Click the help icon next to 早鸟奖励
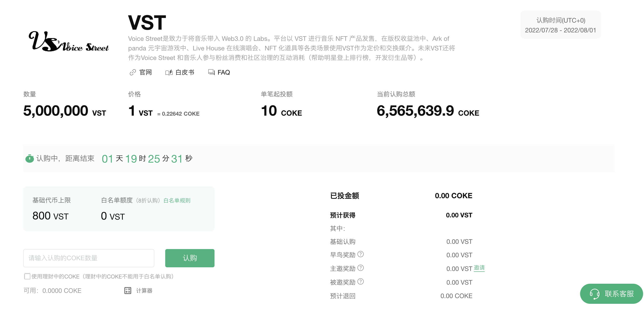This screenshot has height=312, width=644. 361,254
